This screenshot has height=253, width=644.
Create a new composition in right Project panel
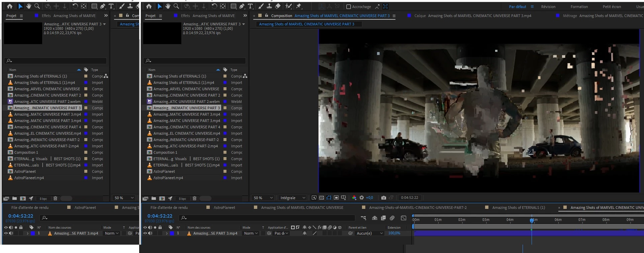[162, 198]
